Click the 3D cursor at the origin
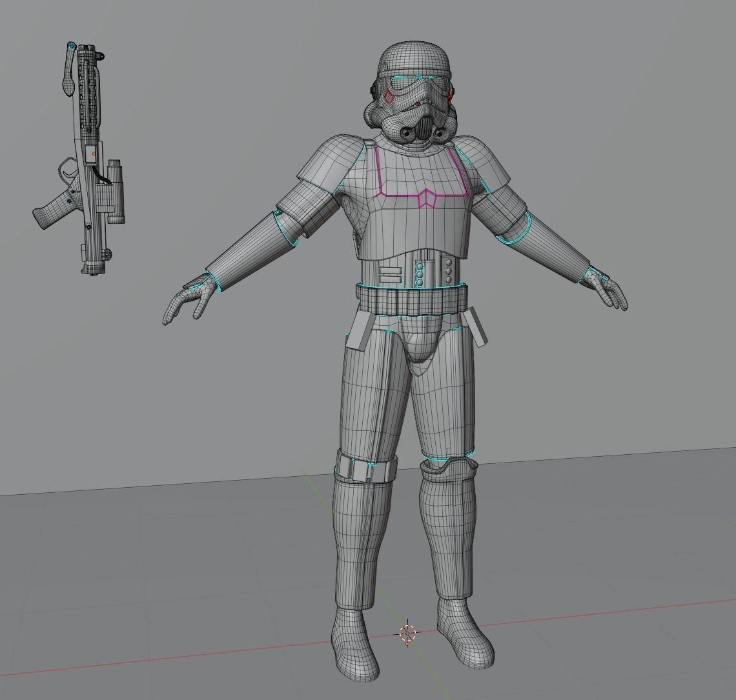This screenshot has width=736, height=700. [407, 633]
